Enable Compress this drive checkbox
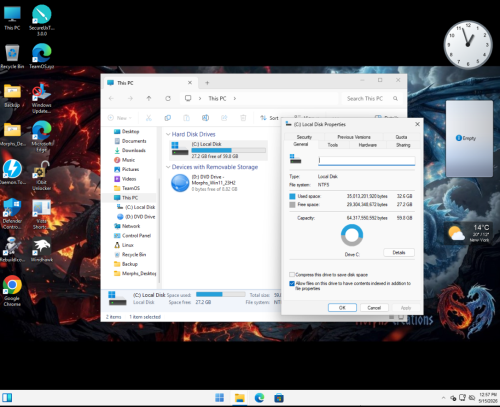 pyautogui.click(x=292, y=275)
